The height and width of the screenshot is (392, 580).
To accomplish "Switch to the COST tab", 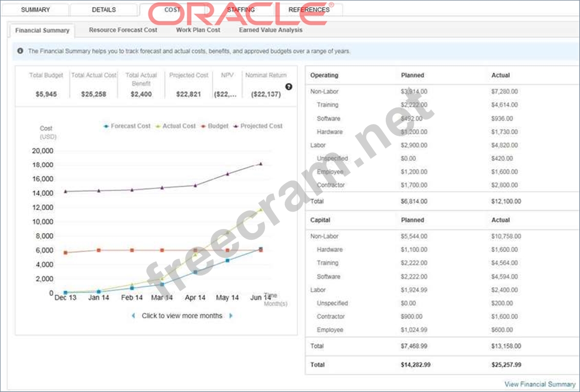I will click(172, 10).
